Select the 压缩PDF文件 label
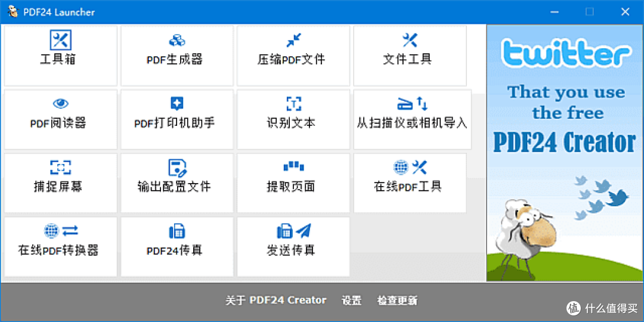Screen dimensions: 644x322 point(291,60)
